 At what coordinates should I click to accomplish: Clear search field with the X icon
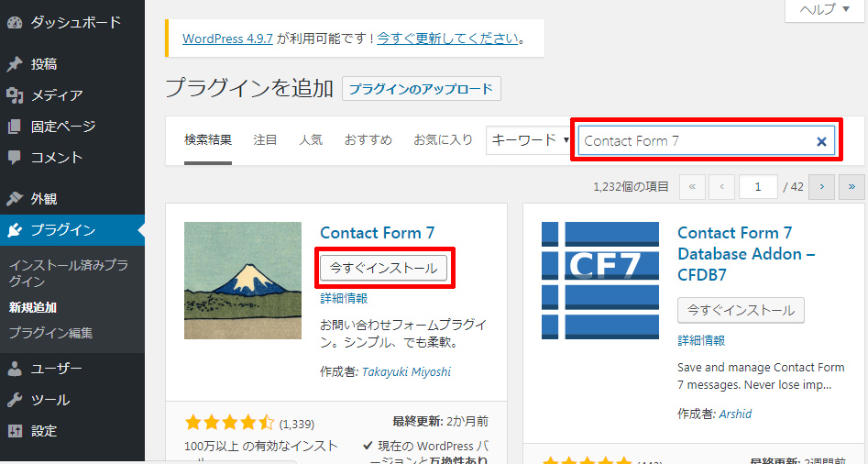(821, 141)
